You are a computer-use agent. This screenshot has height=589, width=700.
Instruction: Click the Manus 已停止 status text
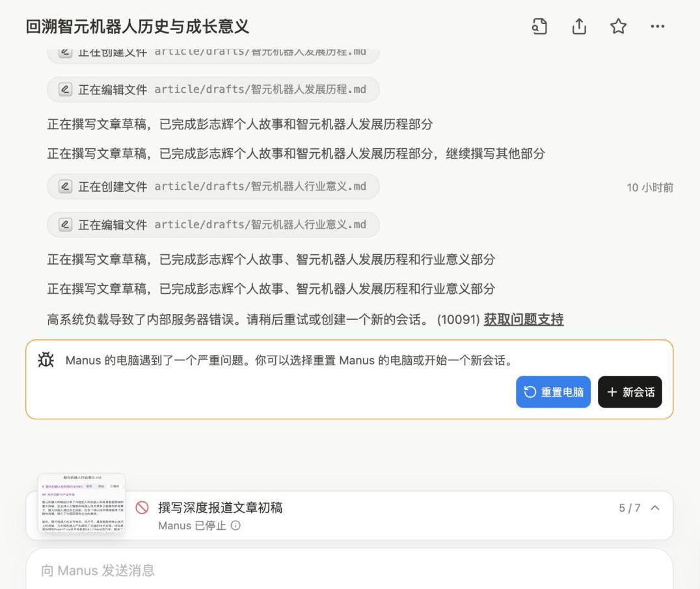pyautogui.click(x=192, y=526)
